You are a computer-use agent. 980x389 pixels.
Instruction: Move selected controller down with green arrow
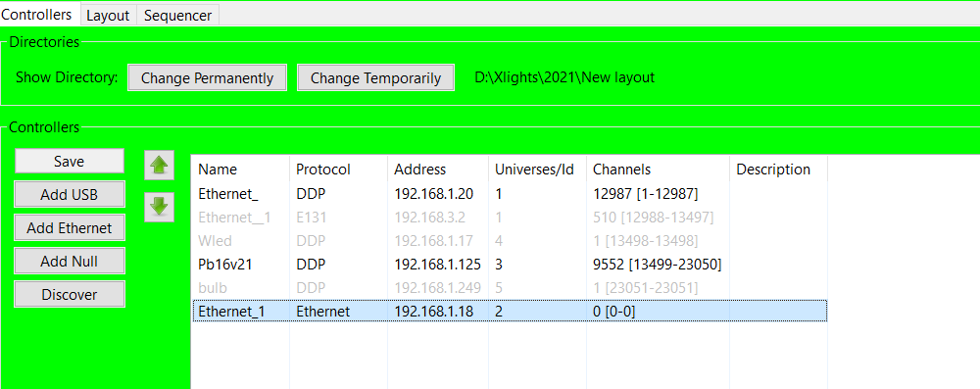159,207
